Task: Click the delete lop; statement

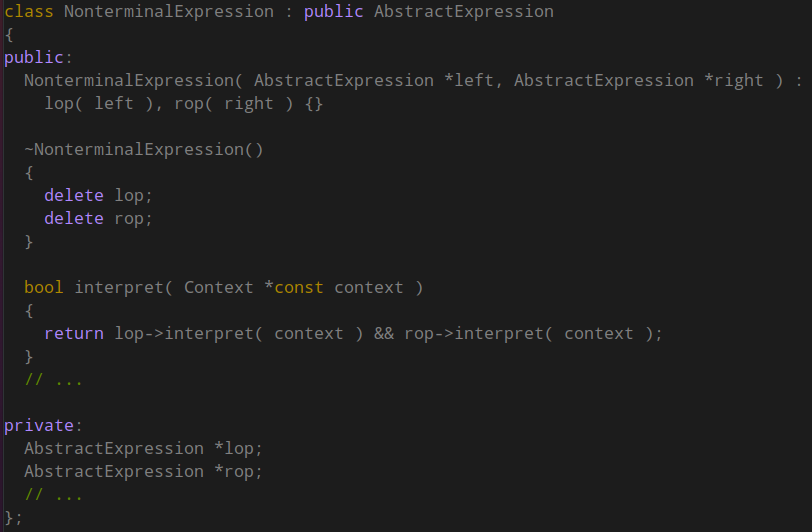Action: [x=98, y=196]
